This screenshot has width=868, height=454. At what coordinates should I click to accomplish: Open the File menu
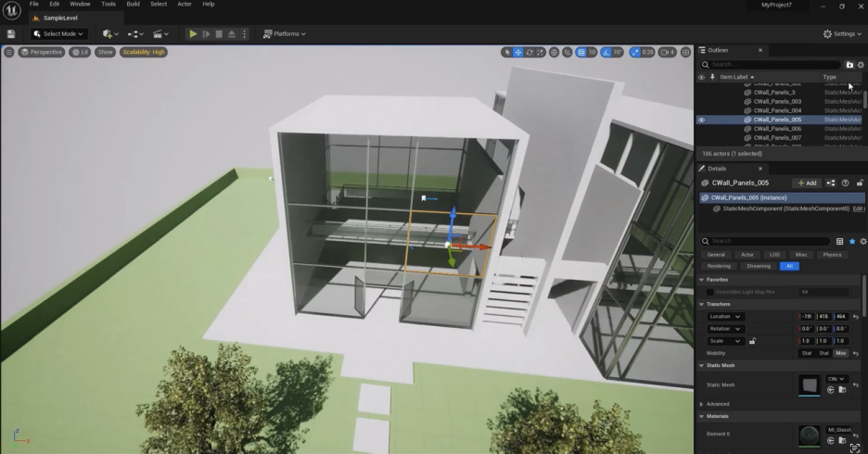pos(33,4)
